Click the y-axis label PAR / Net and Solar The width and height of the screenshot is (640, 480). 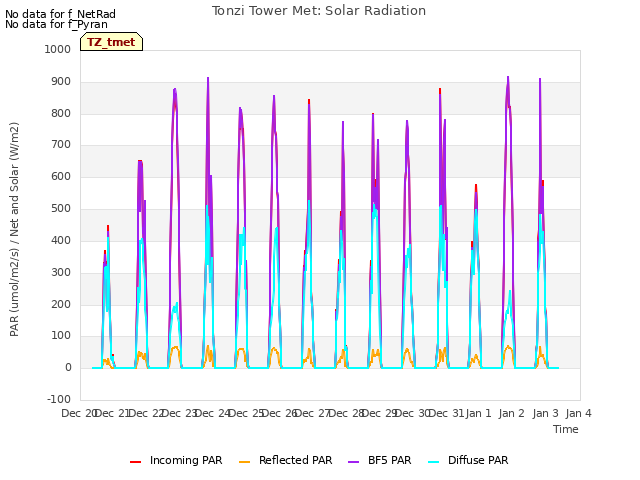pyautogui.click(x=14, y=229)
